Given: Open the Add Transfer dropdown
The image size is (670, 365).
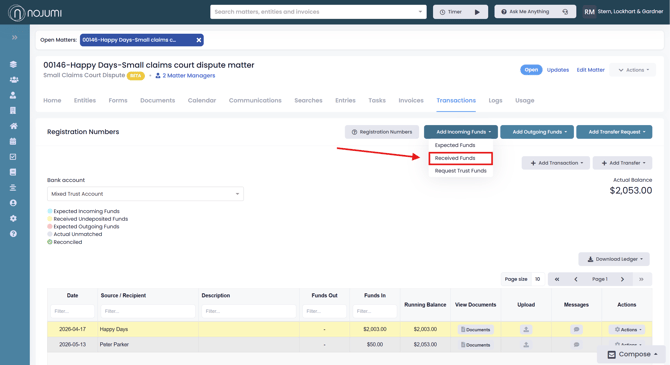Looking at the screenshot, I should (622, 163).
